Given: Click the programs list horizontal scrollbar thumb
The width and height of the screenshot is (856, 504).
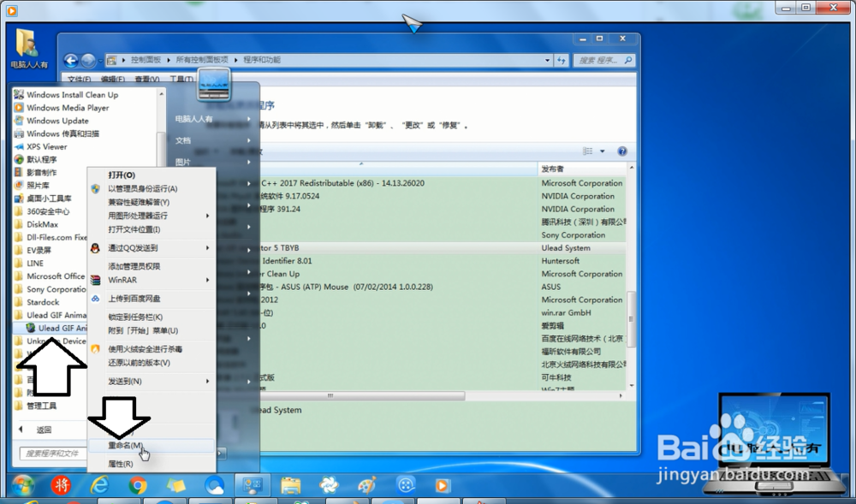Looking at the screenshot, I should pyautogui.click(x=330, y=396).
